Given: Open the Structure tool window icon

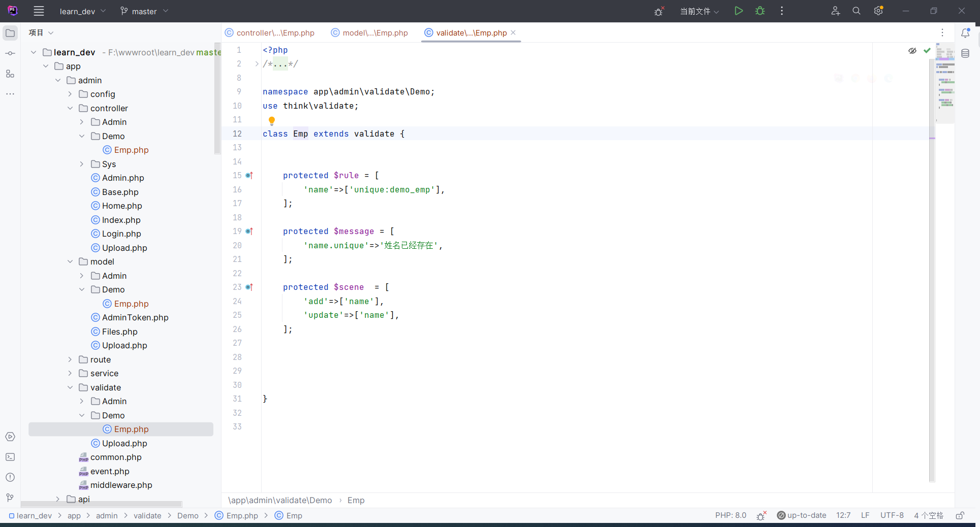Looking at the screenshot, I should (x=10, y=74).
